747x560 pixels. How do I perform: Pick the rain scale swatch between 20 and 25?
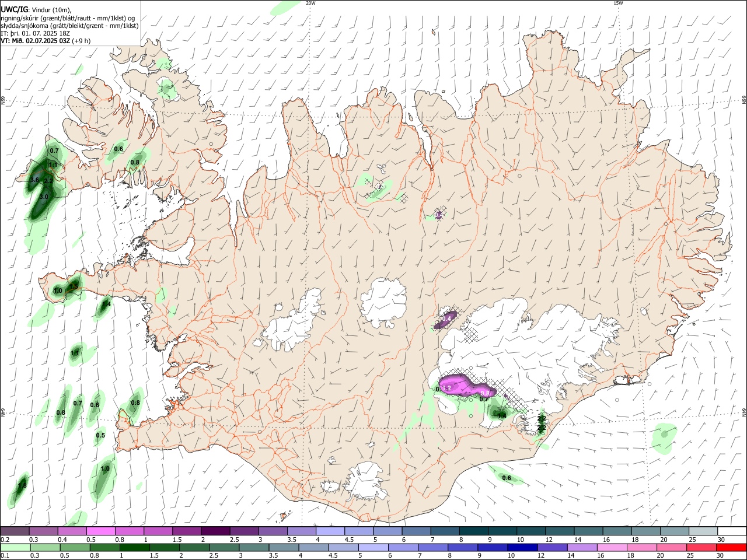(x=671, y=547)
